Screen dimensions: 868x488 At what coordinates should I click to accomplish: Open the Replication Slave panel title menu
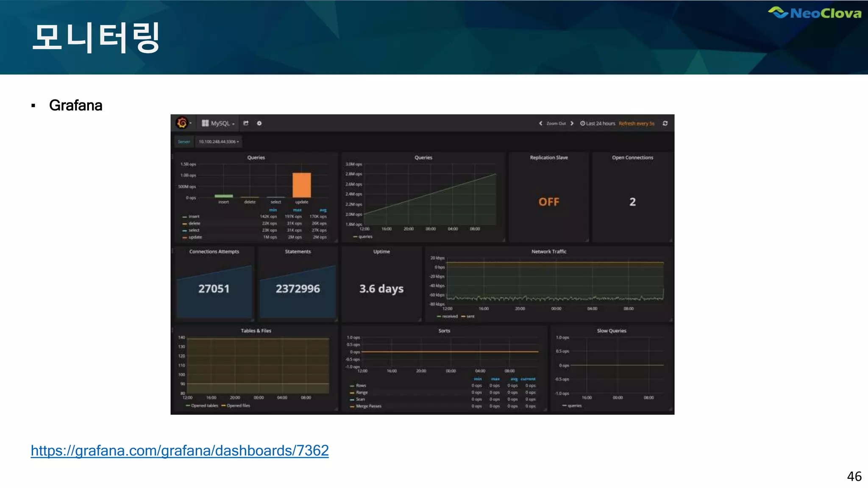pyautogui.click(x=548, y=158)
